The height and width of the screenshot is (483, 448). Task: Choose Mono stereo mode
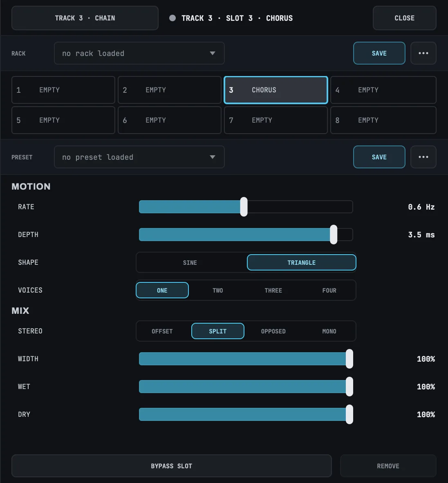point(329,331)
